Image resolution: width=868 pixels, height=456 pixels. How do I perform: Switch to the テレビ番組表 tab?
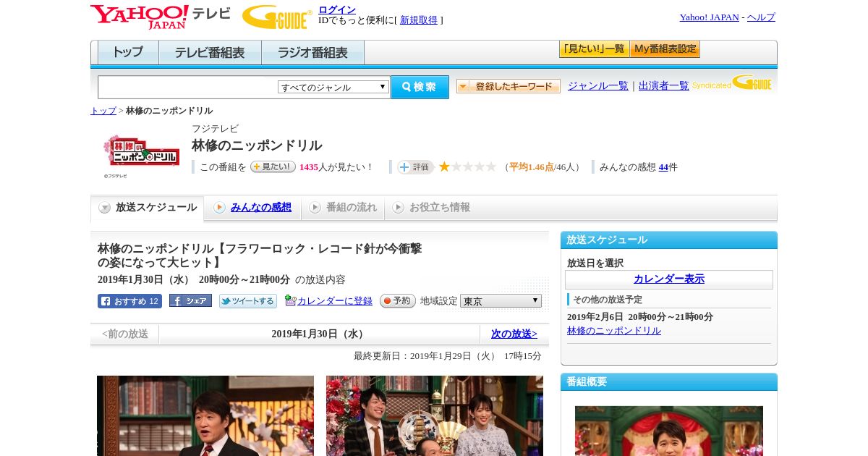click(210, 53)
